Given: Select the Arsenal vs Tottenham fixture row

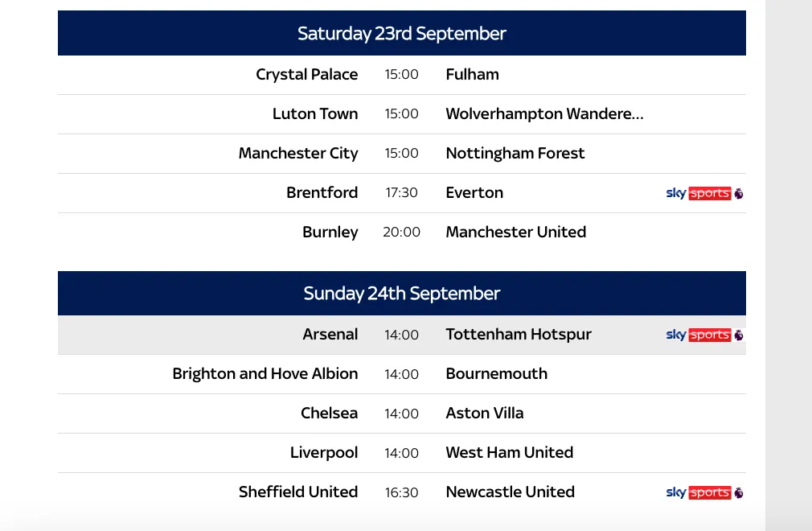Looking at the screenshot, I should coord(402,335).
